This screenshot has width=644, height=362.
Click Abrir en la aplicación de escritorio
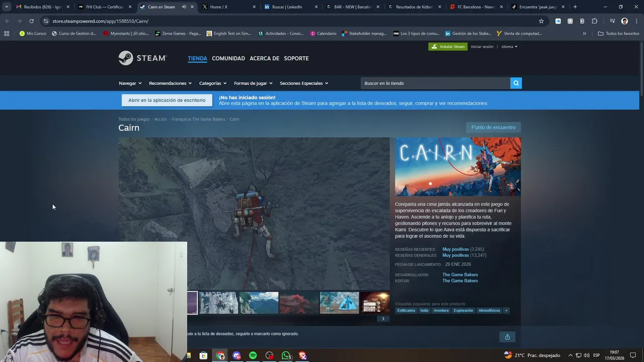point(167,100)
